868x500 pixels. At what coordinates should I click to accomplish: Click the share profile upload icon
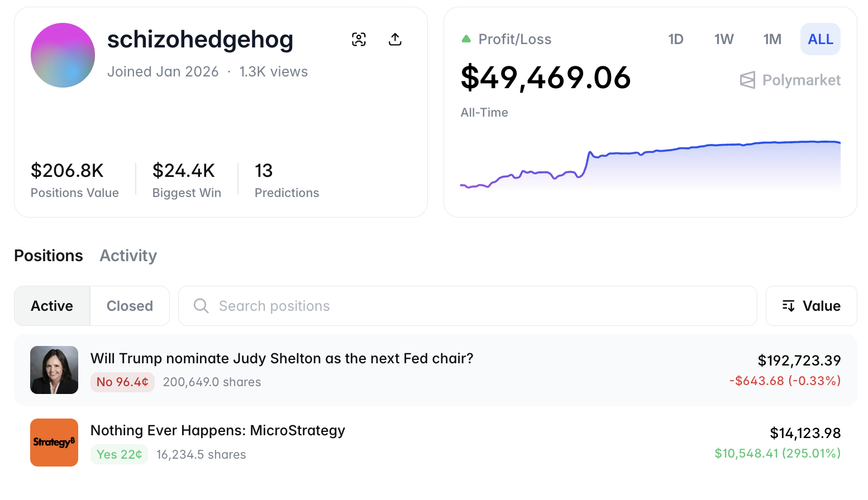tap(395, 39)
